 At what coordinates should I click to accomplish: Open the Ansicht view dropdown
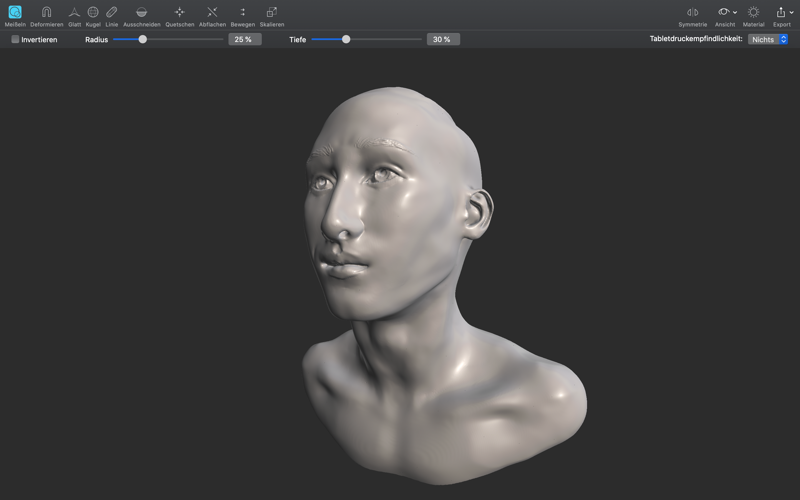[x=725, y=13]
